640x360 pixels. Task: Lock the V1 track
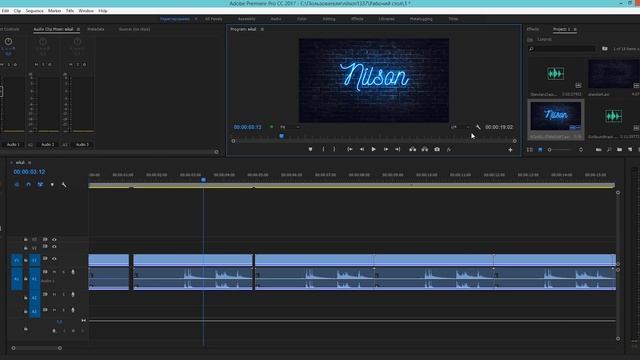coord(26,260)
